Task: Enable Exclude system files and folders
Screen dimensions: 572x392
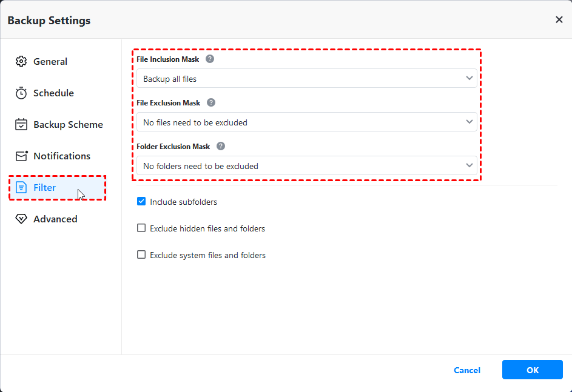Action: [141, 255]
